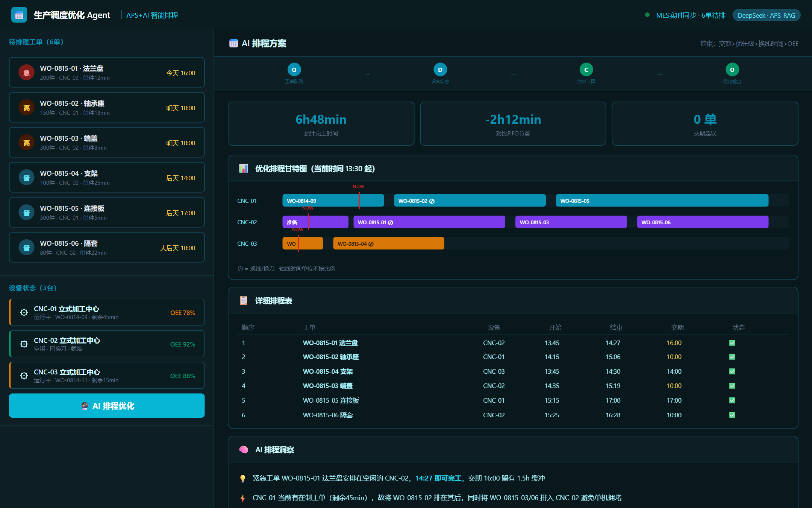Image resolution: width=812 pixels, height=508 pixels.
Task: Click the Gantt chart bar-chart icon
Action: 244,168
